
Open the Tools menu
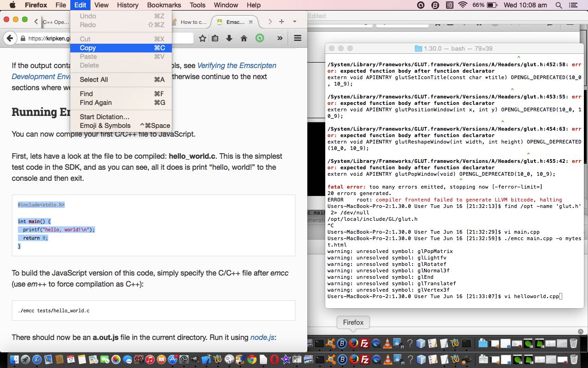198,5
